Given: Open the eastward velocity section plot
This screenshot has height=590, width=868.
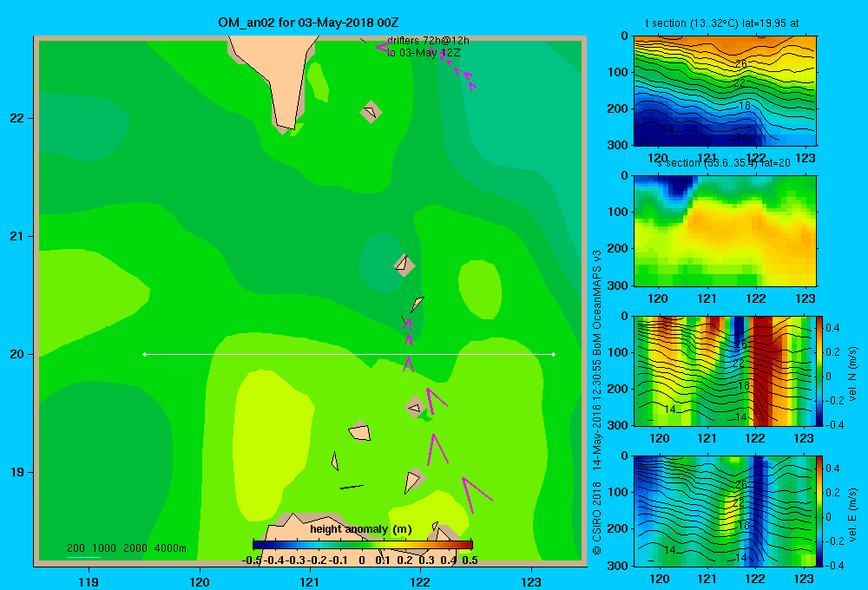Looking at the screenshot, I should pyautogui.click(x=725, y=511).
